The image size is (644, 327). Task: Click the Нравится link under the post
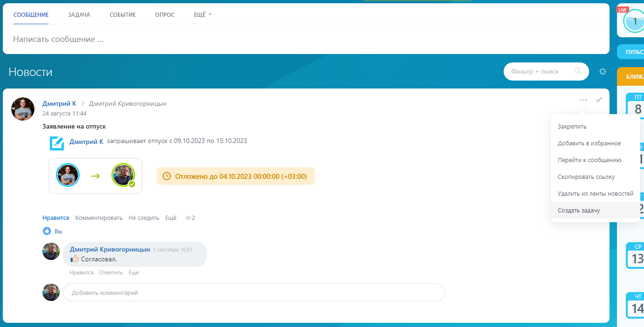click(x=56, y=218)
